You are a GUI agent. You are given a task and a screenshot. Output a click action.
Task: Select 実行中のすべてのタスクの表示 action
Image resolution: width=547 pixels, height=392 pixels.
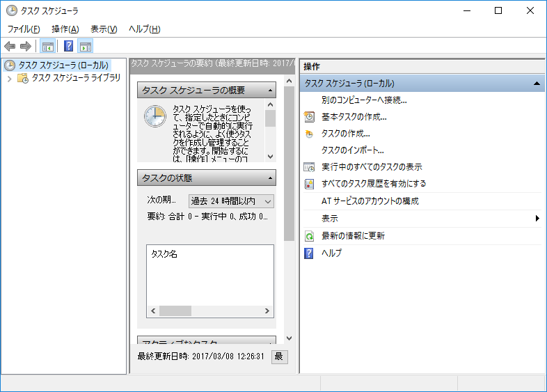372,167
